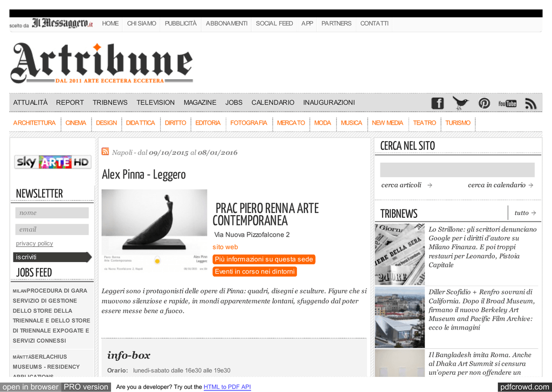Image resolution: width=552 pixels, height=392 pixels.
Task: Select CINEMA category
Action: pyautogui.click(x=75, y=122)
